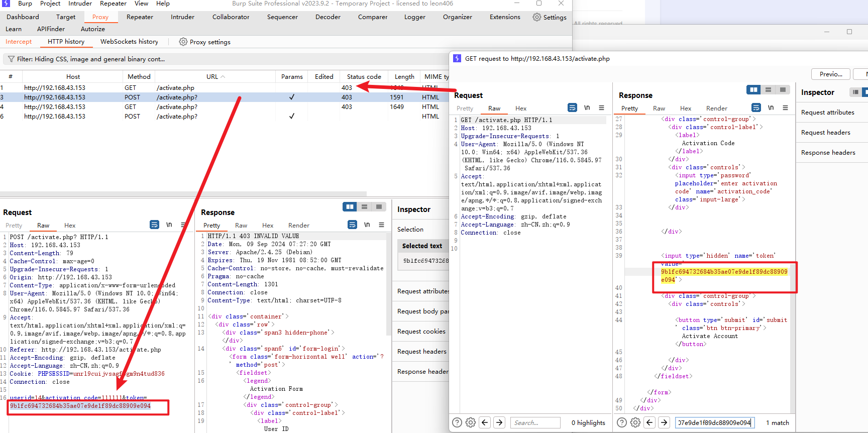
Task: Open Burp Suite Settings gear
Action: 537,17
